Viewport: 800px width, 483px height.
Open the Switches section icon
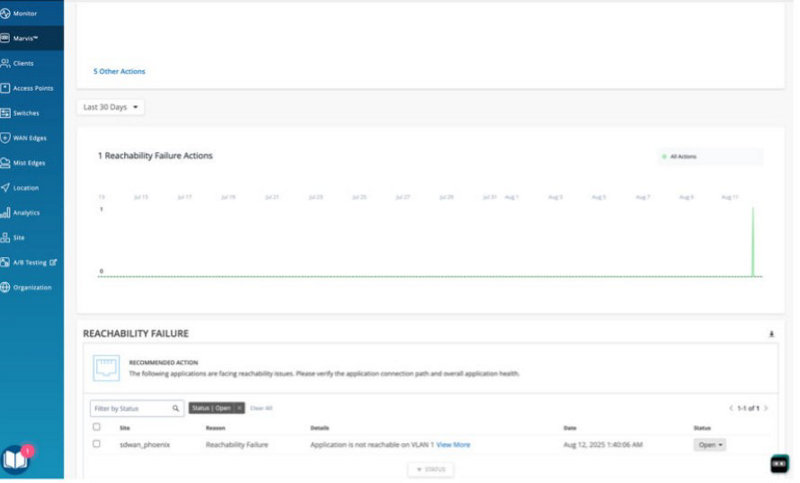5,113
